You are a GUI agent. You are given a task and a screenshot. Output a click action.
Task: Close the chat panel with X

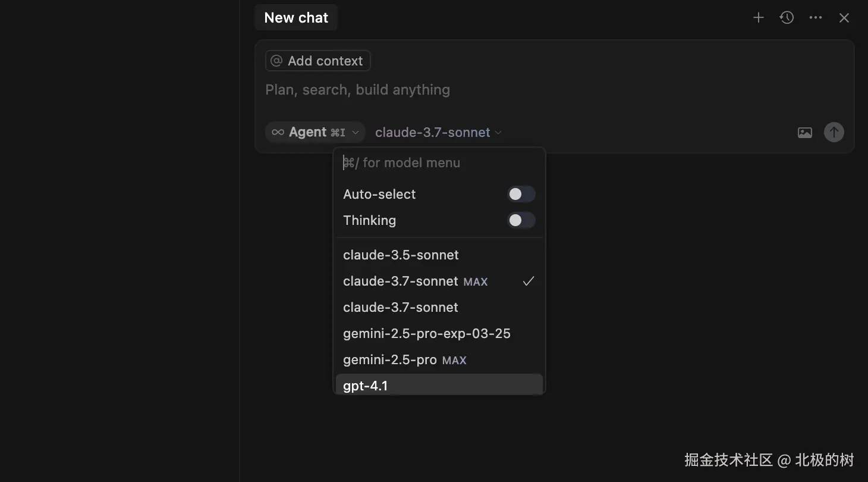pos(844,18)
